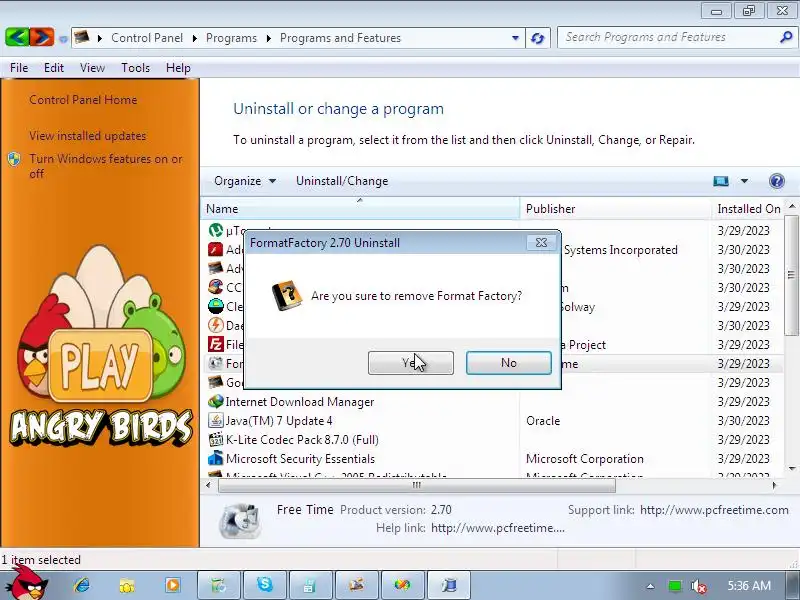Open the media player taskbar icon
This screenshot has height=600, width=800.
point(172,585)
